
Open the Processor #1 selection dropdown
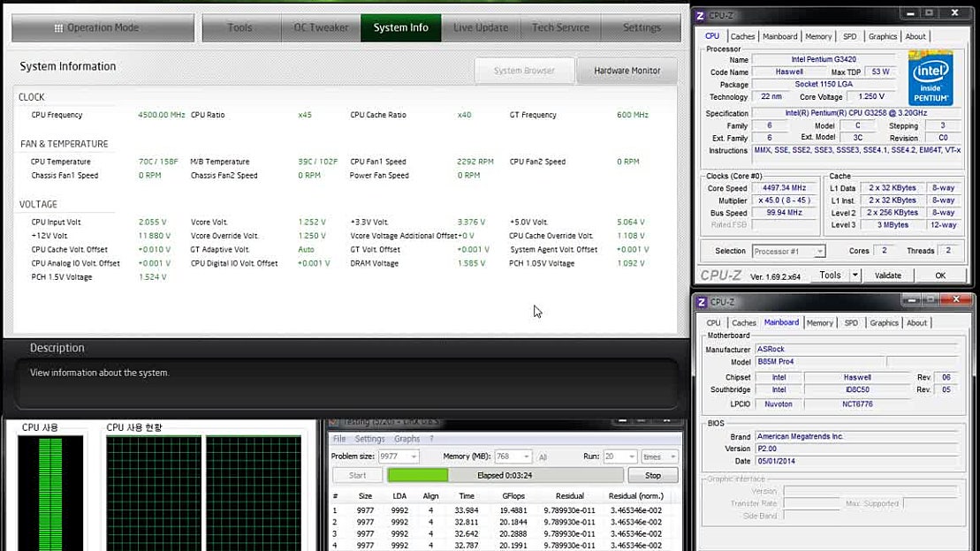pos(787,251)
